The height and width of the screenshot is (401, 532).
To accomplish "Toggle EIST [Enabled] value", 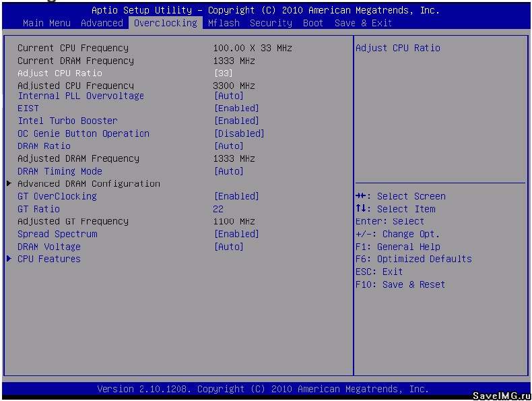I will (236, 109).
